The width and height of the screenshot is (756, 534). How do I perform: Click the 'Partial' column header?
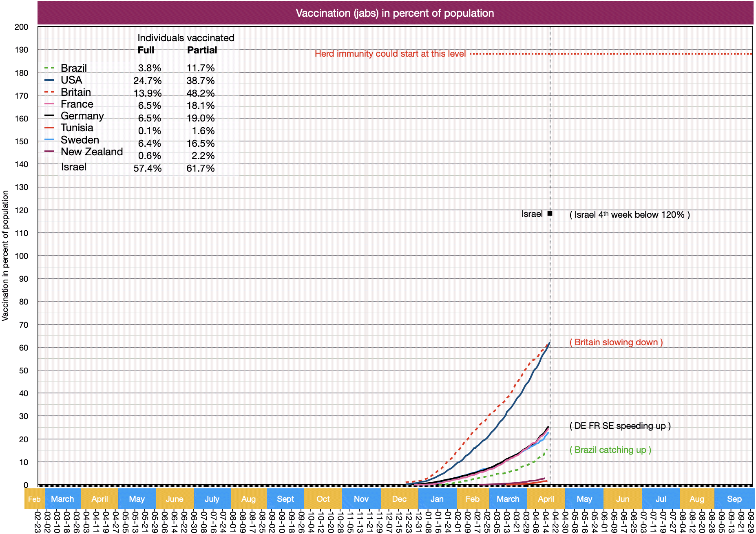point(202,50)
